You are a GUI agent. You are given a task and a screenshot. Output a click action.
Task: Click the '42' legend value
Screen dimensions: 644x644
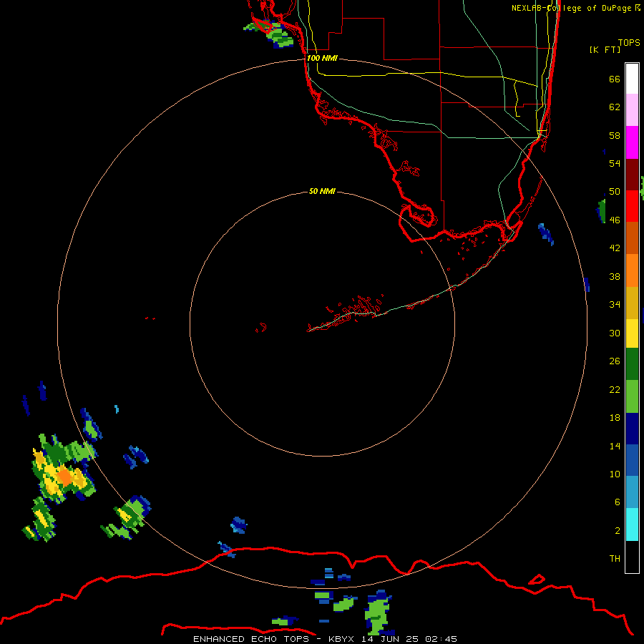615,248
